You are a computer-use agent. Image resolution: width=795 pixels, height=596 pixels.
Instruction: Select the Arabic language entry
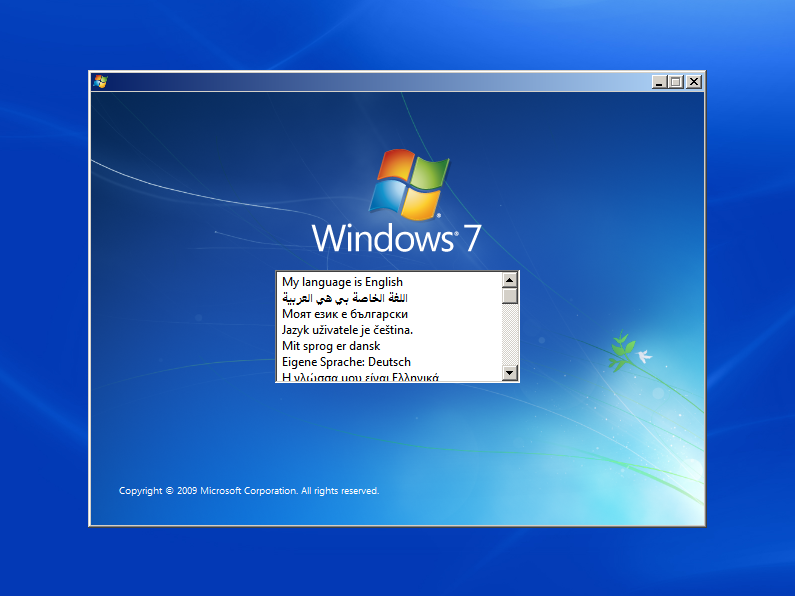(x=389, y=298)
